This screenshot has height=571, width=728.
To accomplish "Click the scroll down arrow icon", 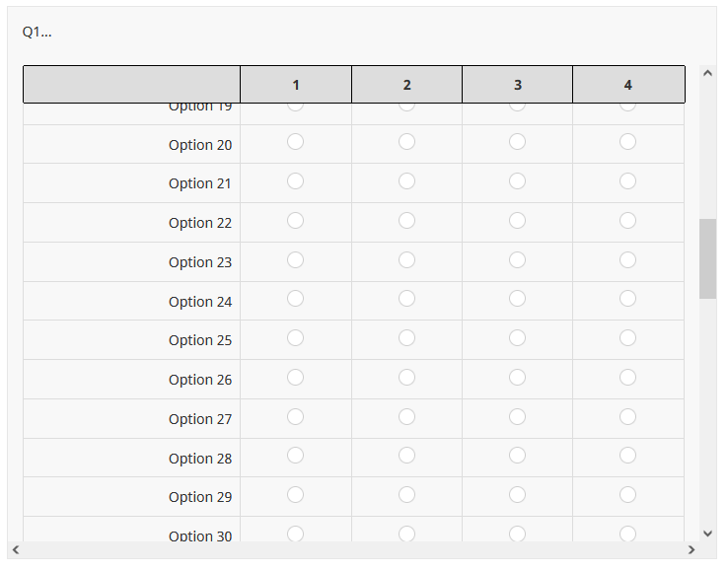I will 707,534.
